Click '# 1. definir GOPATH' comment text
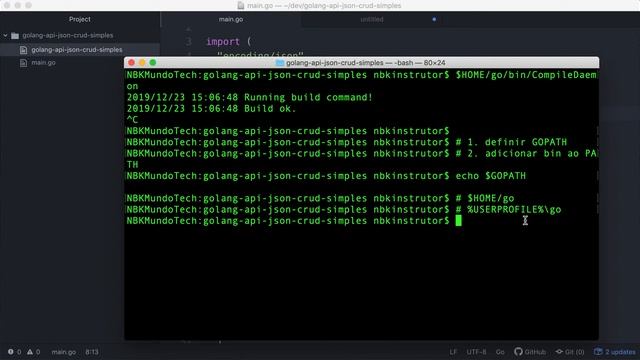 tap(511, 142)
